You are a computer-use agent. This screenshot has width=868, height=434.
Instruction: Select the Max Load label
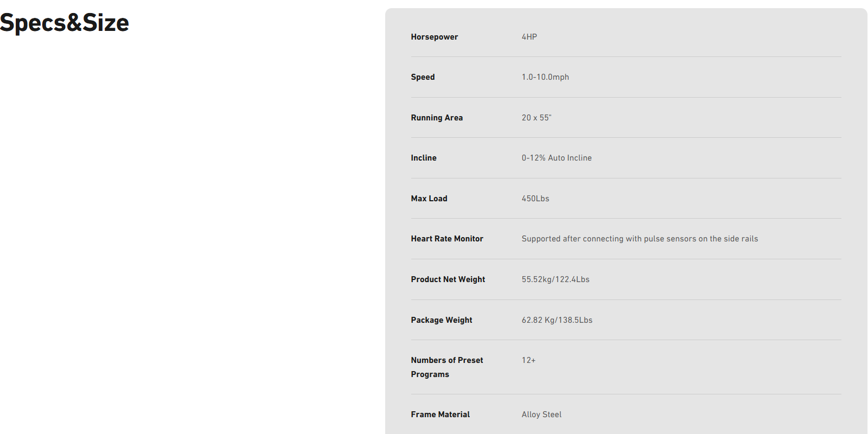(429, 199)
